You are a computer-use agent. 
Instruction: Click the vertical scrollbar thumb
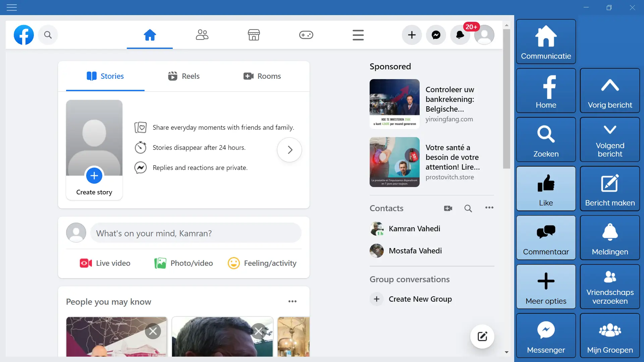tap(506, 99)
